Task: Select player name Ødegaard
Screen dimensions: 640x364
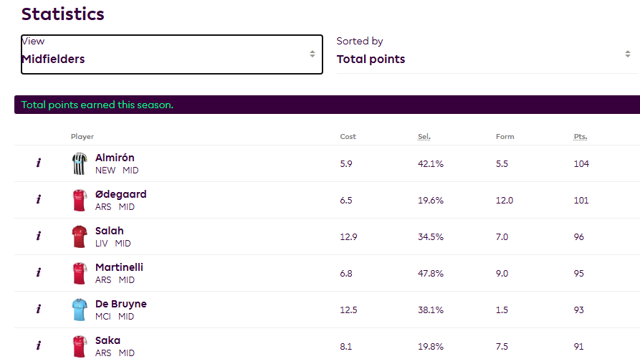Action: 121,194
